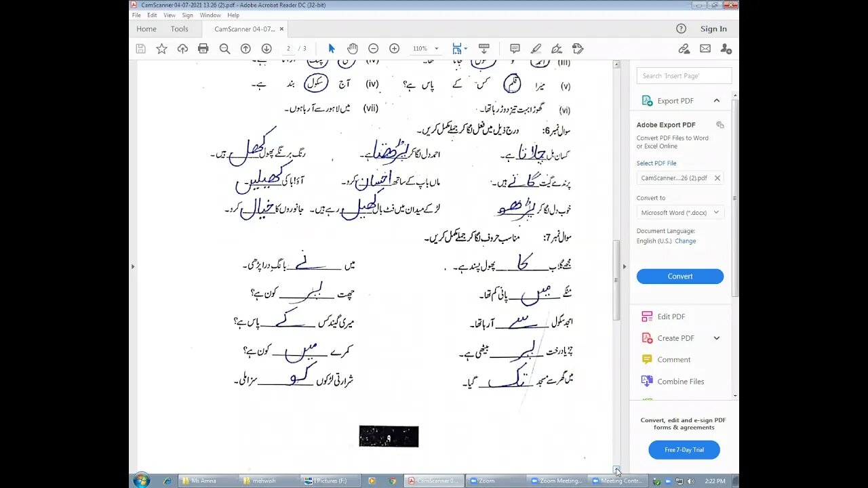Switch to the Tools tab

point(180,29)
